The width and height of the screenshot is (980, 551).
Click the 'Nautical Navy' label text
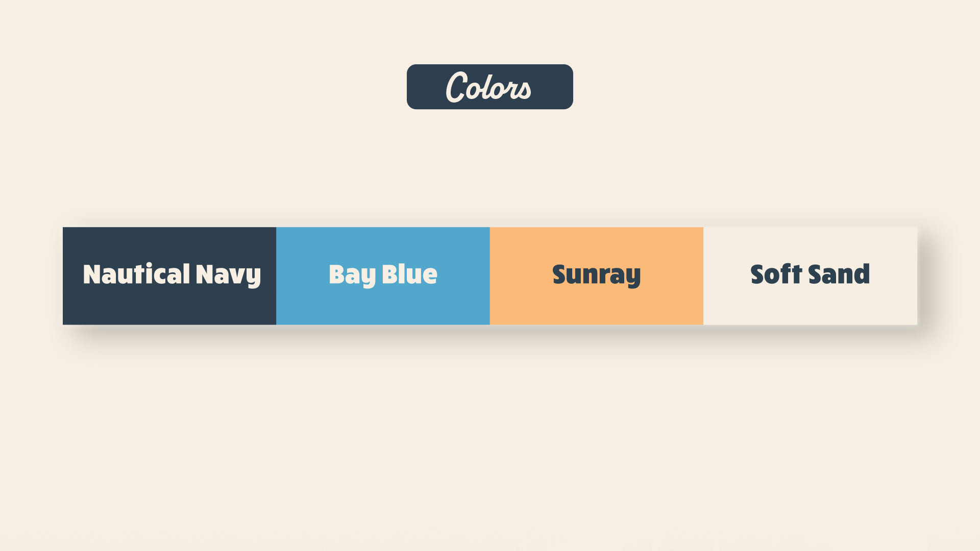(172, 275)
